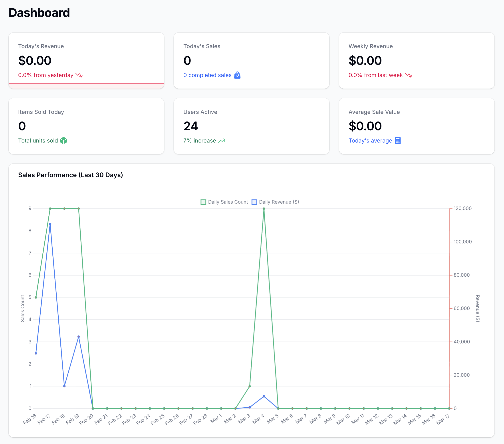
Task: Click the upward trend icon beside 7% increase
Action: tap(222, 141)
